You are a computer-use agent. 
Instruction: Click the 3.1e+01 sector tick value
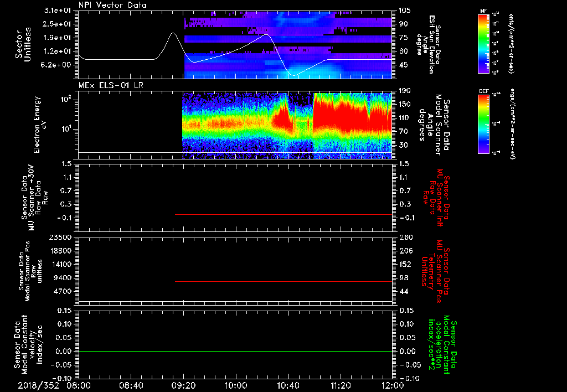pos(58,11)
